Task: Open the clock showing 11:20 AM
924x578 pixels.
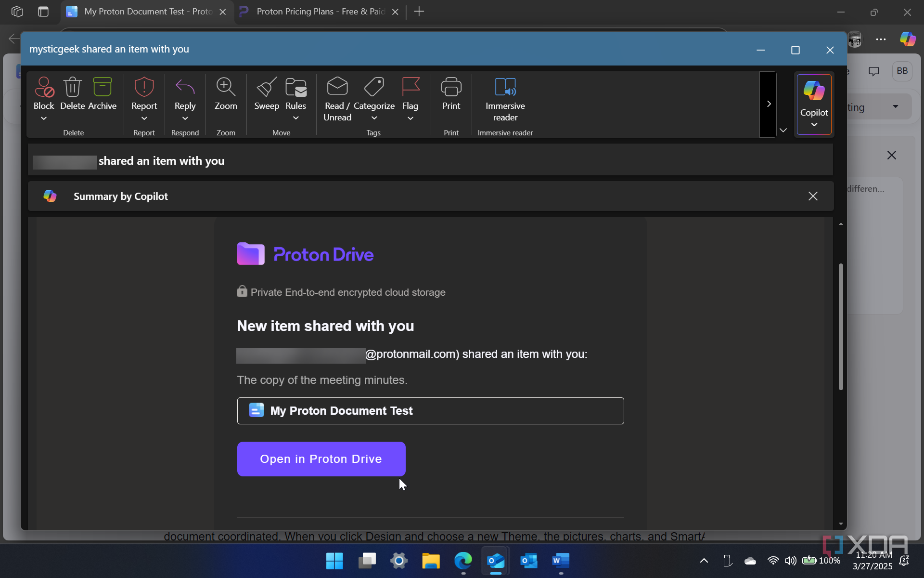Action: (x=873, y=561)
